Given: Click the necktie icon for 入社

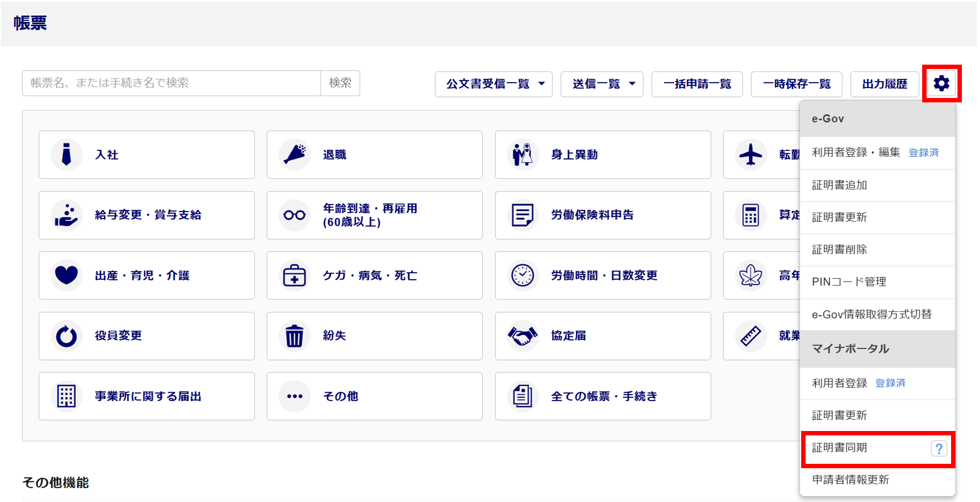Looking at the screenshot, I should pyautogui.click(x=66, y=154).
